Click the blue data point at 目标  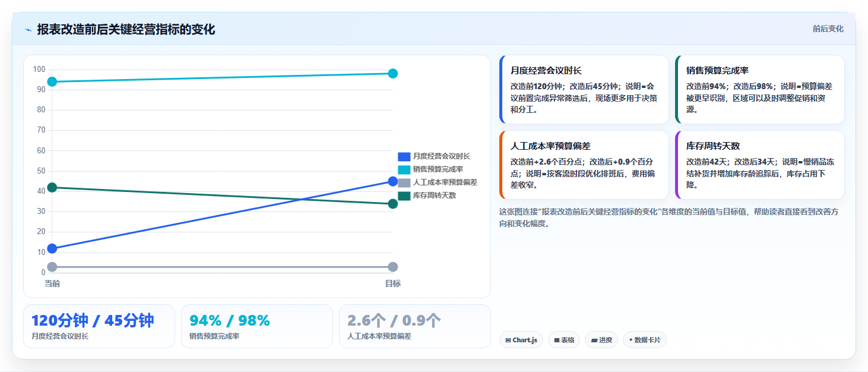(x=392, y=181)
